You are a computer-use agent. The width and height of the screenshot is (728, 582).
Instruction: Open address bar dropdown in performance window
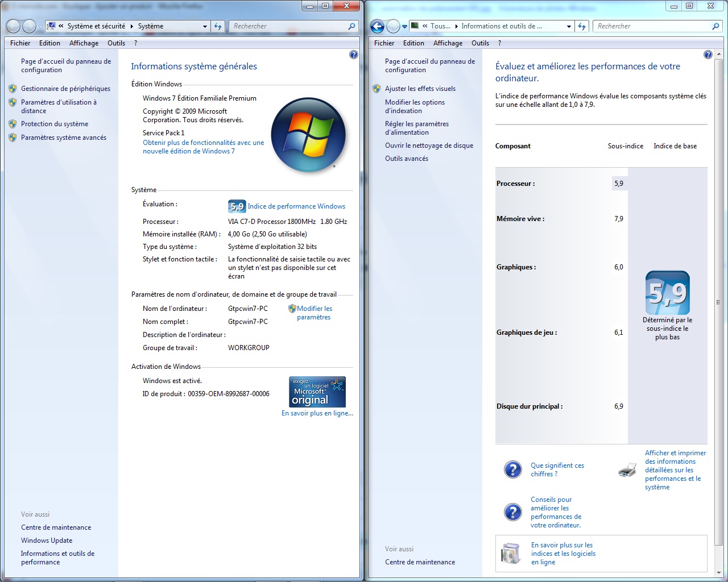pos(569,26)
